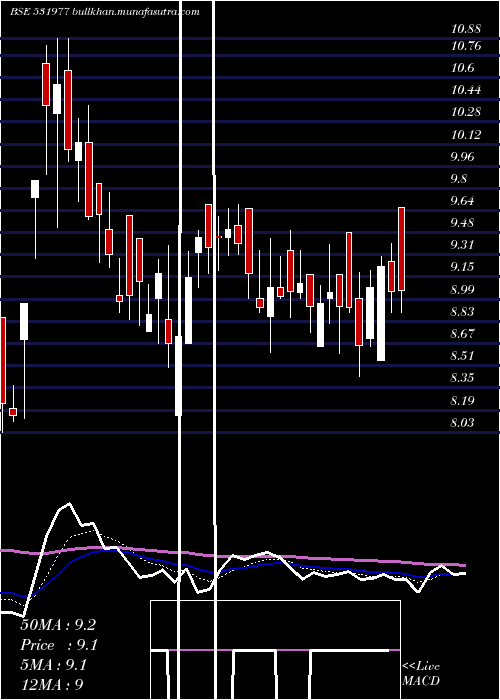Click the 8.35 price axis label

(462, 378)
